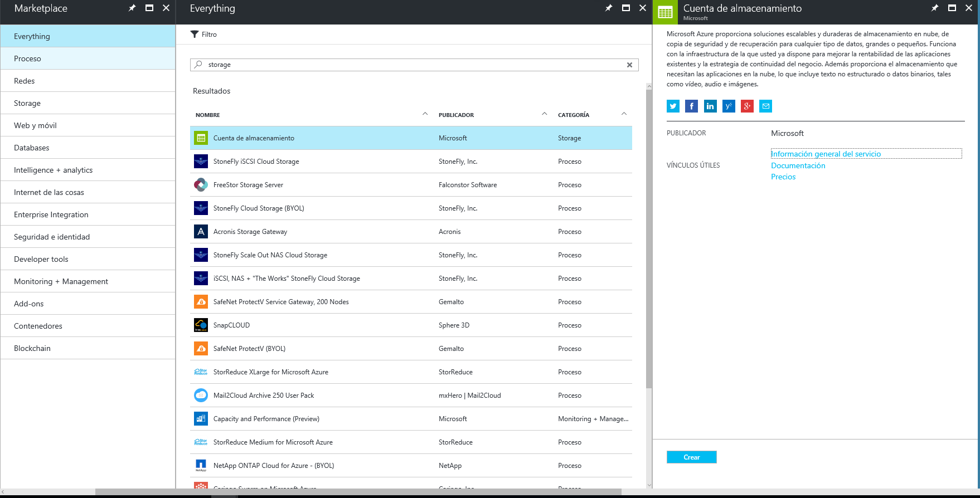Share on Google Plus icon
The height and width of the screenshot is (498, 980).
point(747,106)
